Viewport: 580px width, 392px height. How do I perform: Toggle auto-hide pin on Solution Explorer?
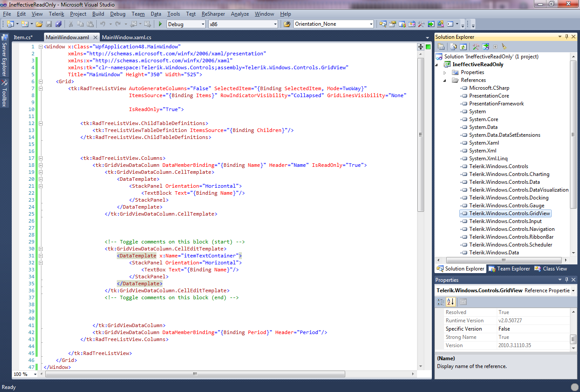click(x=566, y=37)
